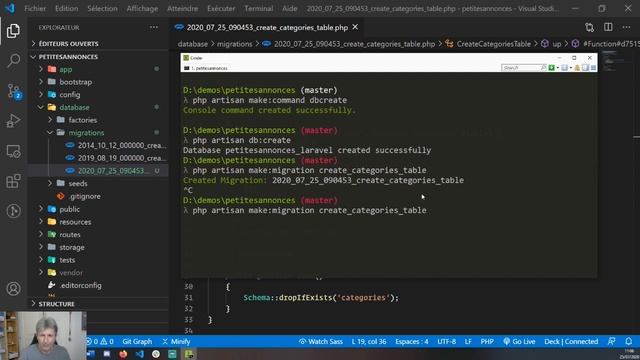Click CreateCategoriesTable in the breadcrumb
This screenshot has height=360, width=640.
tap(493, 44)
